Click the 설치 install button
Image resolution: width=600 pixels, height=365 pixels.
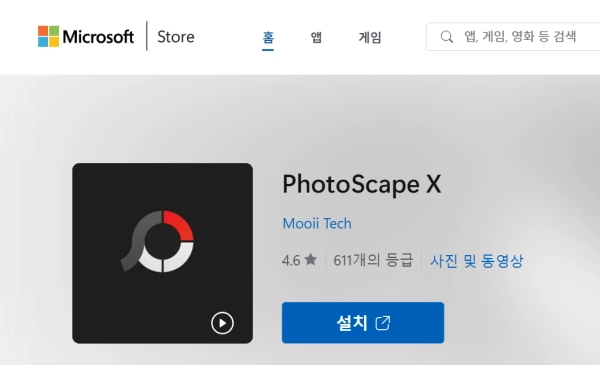point(363,323)
